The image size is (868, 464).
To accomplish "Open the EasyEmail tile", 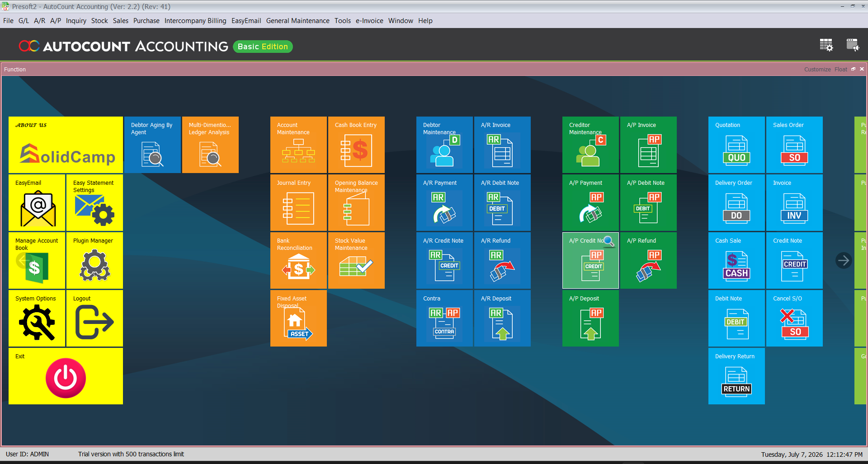I will coord(37,202).
